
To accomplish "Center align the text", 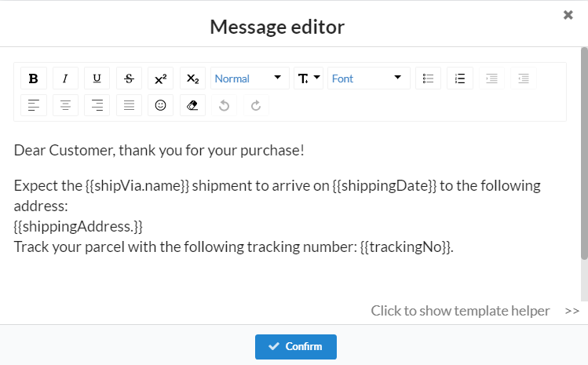I will coord(65,105).
